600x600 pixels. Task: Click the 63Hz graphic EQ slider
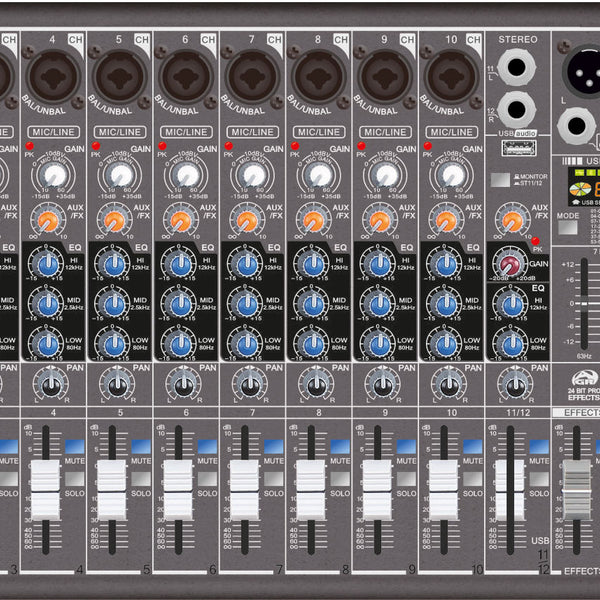[x=584, y=303]
